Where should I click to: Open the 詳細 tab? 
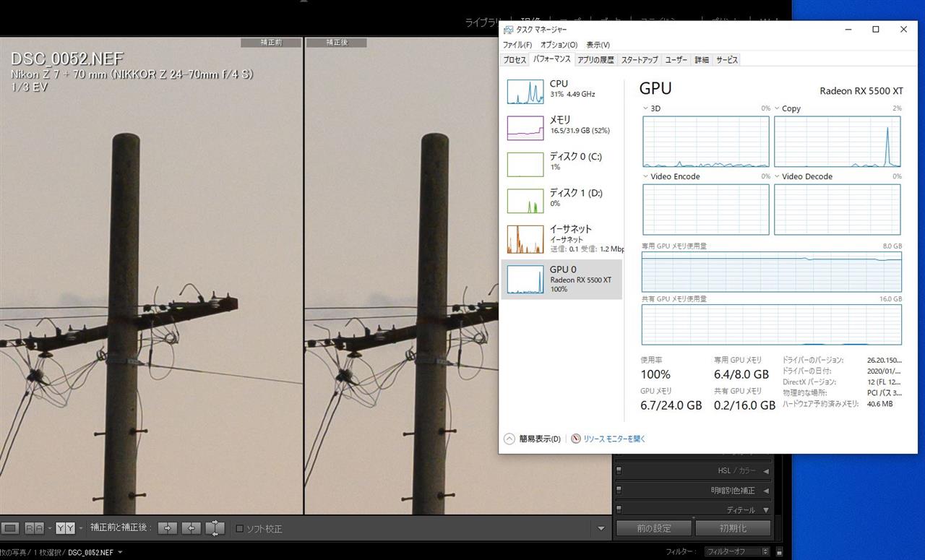click(x=702, y=60)
